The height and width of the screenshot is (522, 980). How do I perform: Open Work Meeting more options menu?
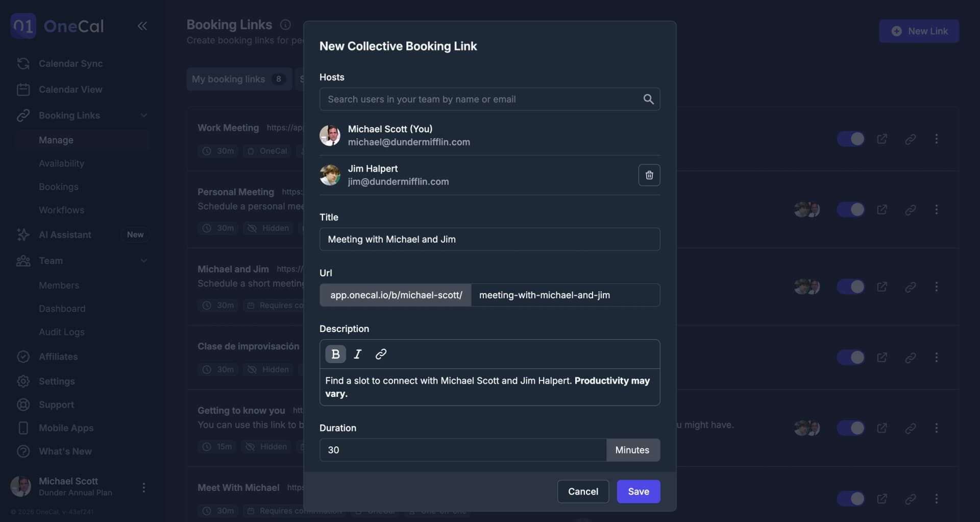(x=937, y=139)
